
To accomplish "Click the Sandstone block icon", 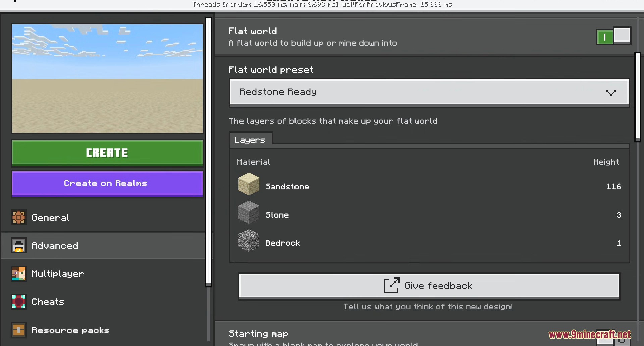I will [x=249, y=184].
